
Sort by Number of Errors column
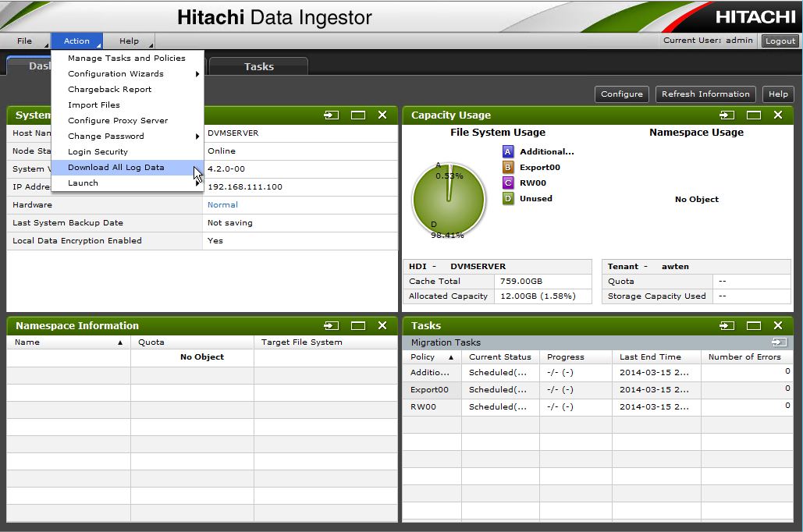[x=747, y=357]
